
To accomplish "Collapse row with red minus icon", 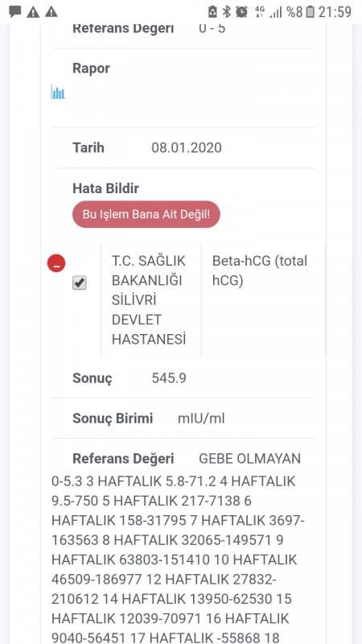I will point(56,263).
